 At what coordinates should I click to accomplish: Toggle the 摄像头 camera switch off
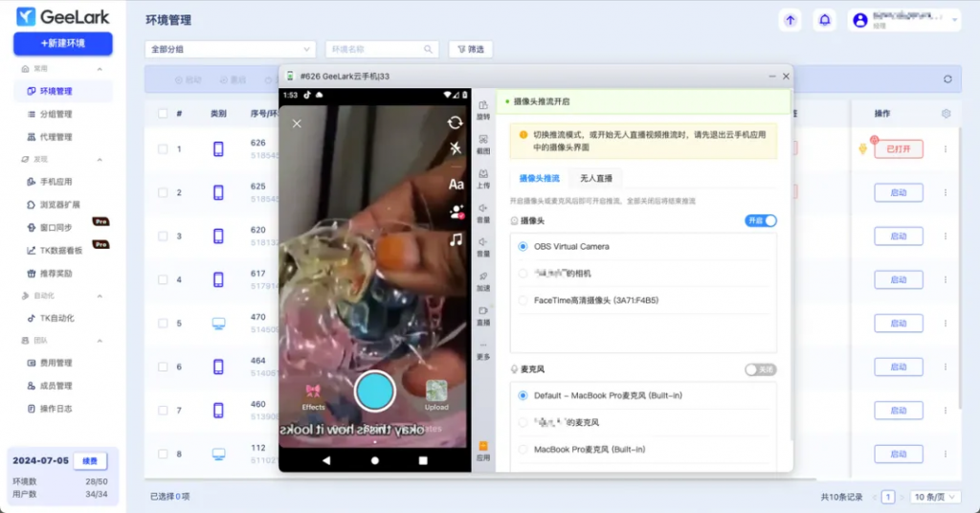pos(761,221)
